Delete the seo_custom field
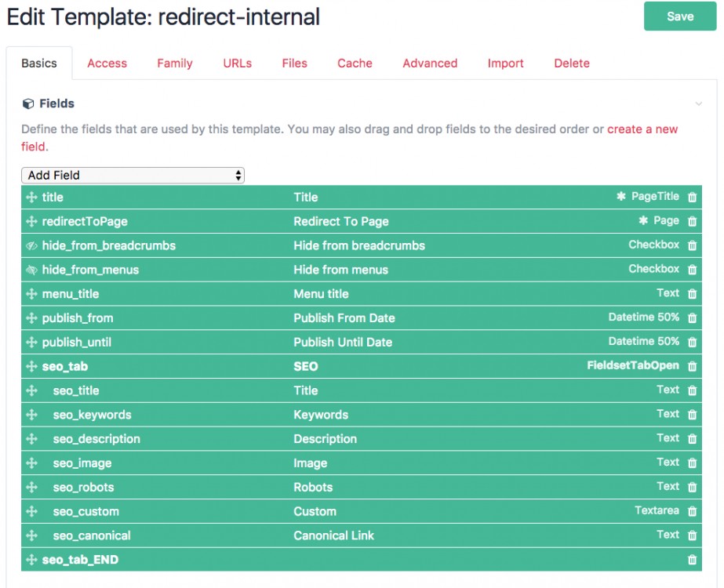Image resolution: width=724 pixels, height=588 pixels. (x=691, y=510)
